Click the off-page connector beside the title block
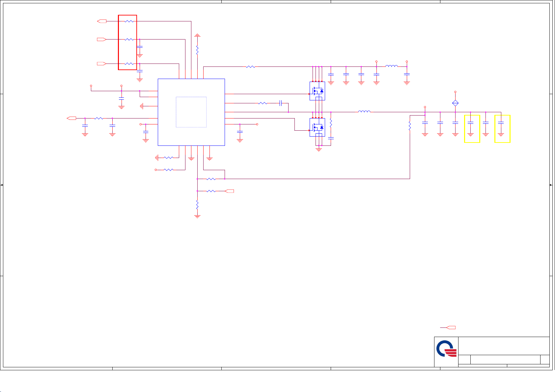 [x=451, y=327]
